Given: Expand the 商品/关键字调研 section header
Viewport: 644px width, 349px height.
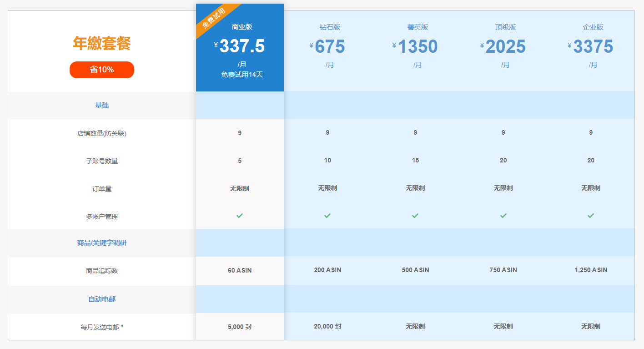Looking at the screenshot, I should (x=102, y=243).
